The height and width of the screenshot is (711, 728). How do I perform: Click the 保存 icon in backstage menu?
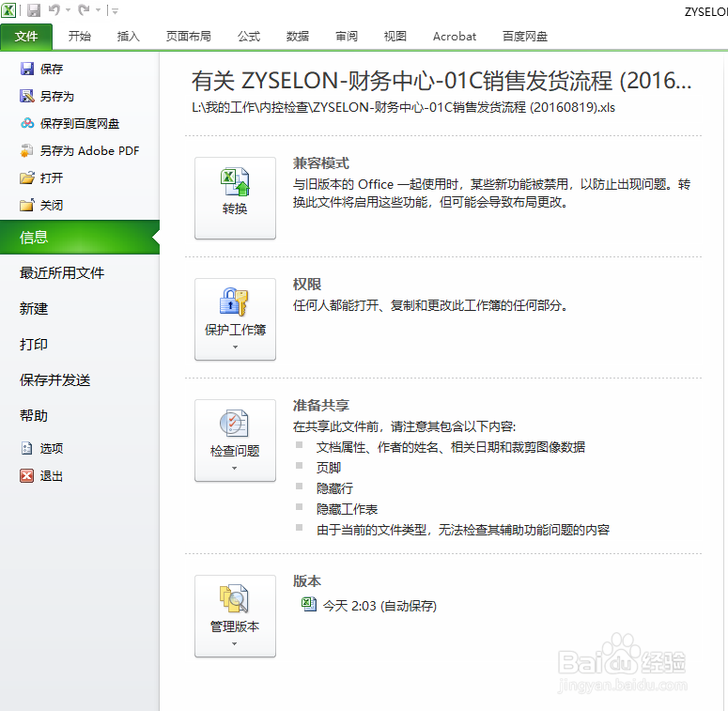pyautogui.click(x=27, y=69)
